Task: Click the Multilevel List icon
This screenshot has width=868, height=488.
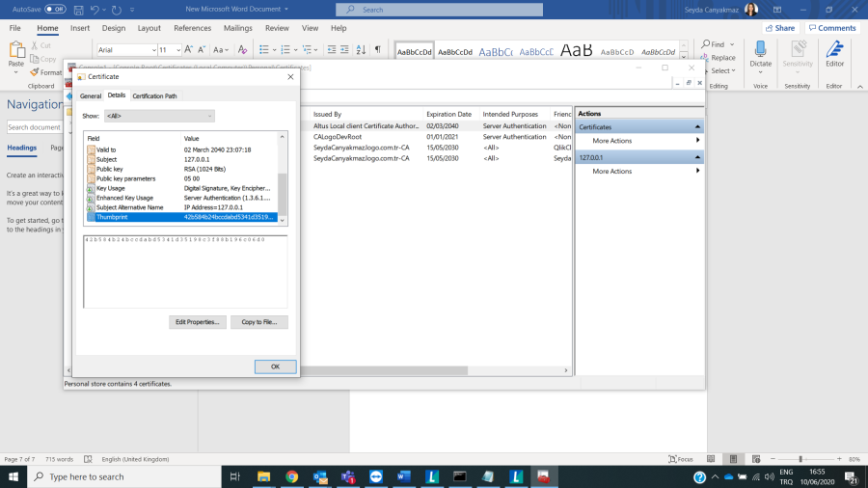Action: pos(308,50)
